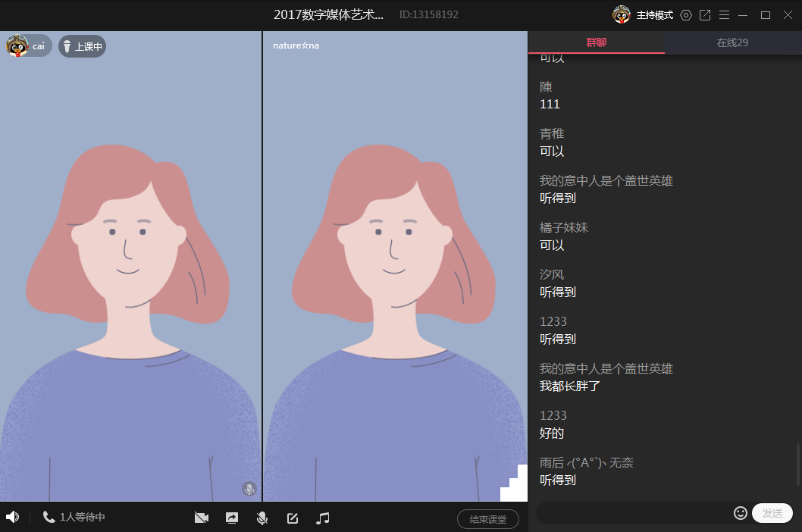Image resolution: width=802 pixels, height=532 pixels.
Task: Open the 1人等待中 waiting call list
Action: (x=74, y=517)
